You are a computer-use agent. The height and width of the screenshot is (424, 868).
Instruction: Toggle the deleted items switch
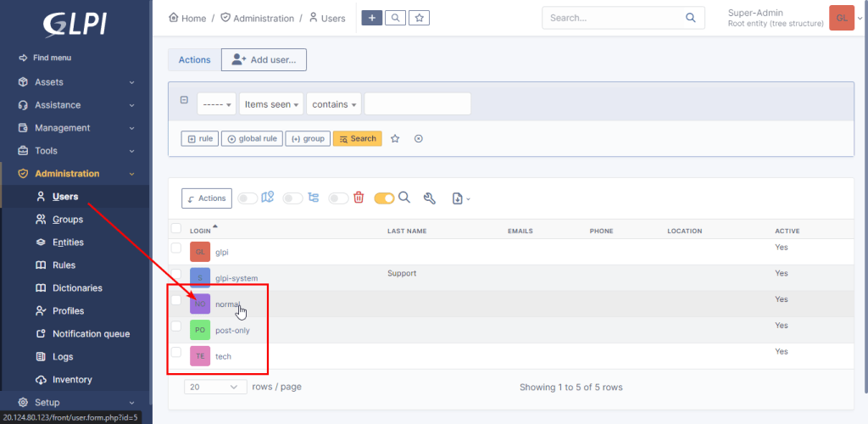pyautogui.click(x=338, y=198)
